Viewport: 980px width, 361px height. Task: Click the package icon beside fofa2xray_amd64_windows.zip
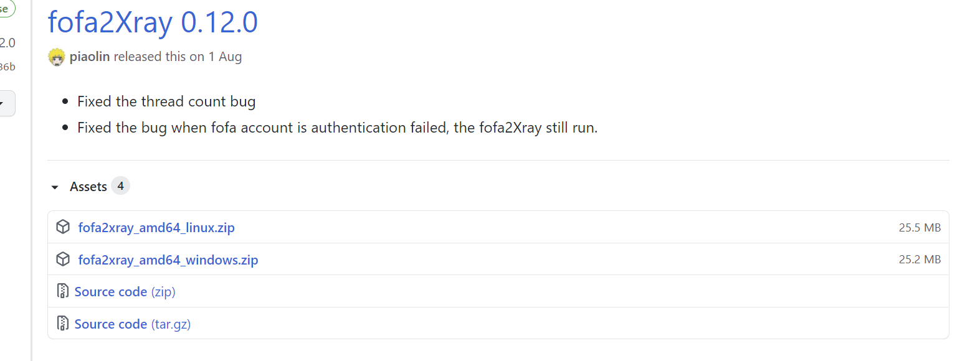(63, 260)
